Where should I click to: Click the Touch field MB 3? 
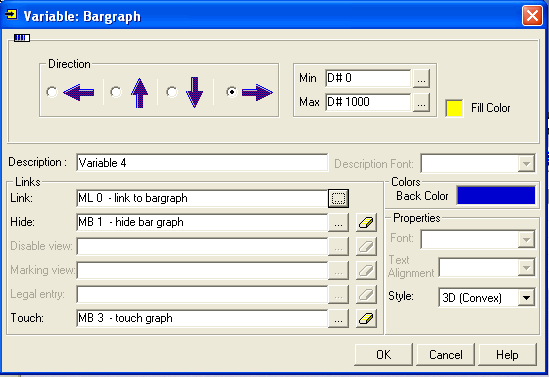click(x=202, y=318)
